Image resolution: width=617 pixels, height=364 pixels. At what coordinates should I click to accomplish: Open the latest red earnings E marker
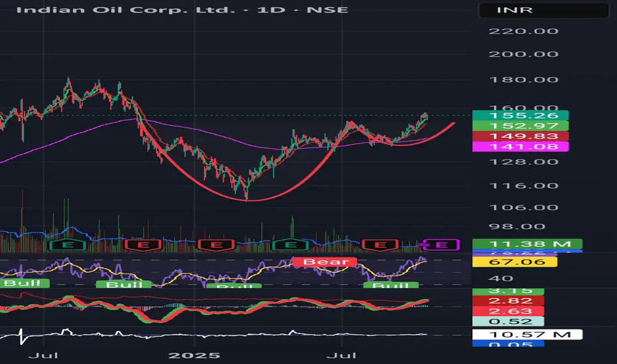tap(380, 245)
